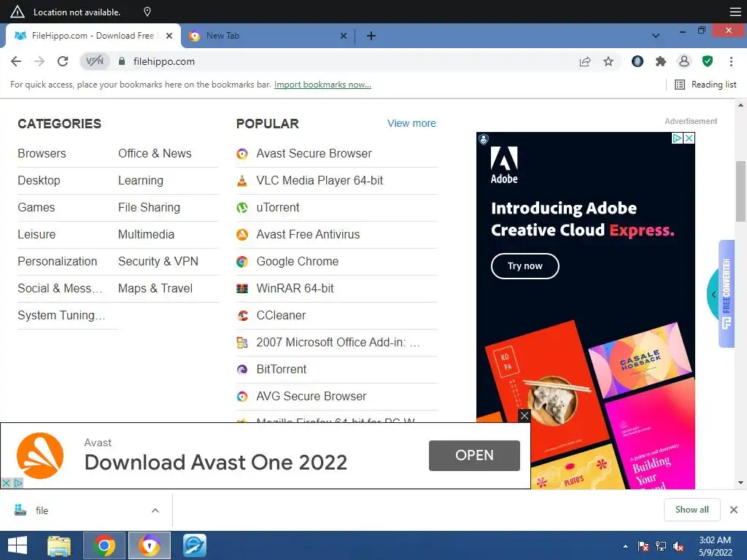Reload the filehippo.com page
The height and width of the screenshot is (560, 747).
pyautogui.click(x=63, y=61)
